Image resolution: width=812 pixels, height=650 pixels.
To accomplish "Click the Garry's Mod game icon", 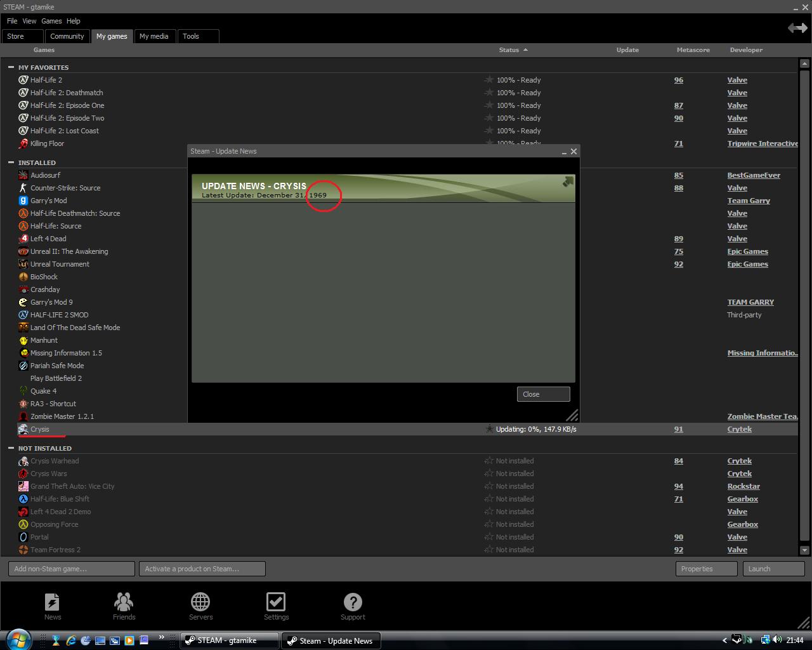I will pyautogui.click(x=23, y=201).
